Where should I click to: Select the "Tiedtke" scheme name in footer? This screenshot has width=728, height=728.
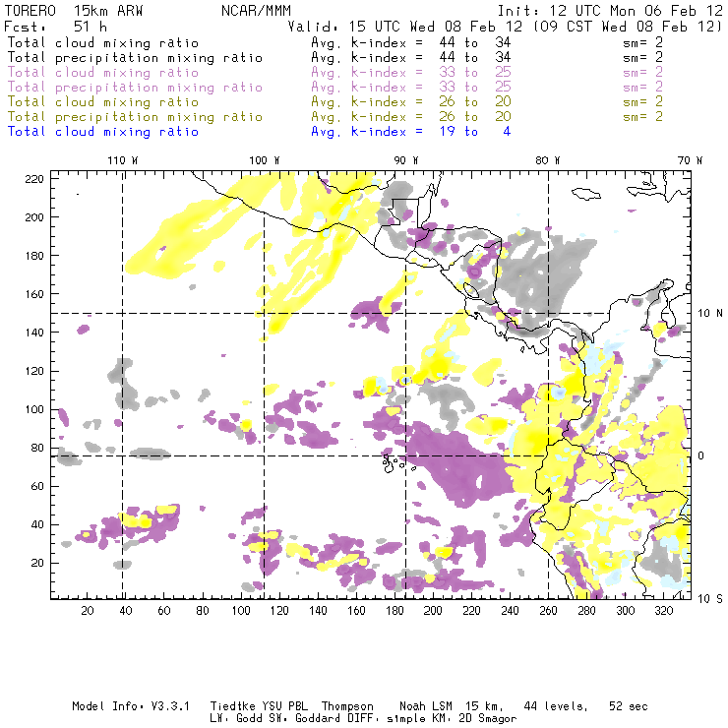(232, 706)
